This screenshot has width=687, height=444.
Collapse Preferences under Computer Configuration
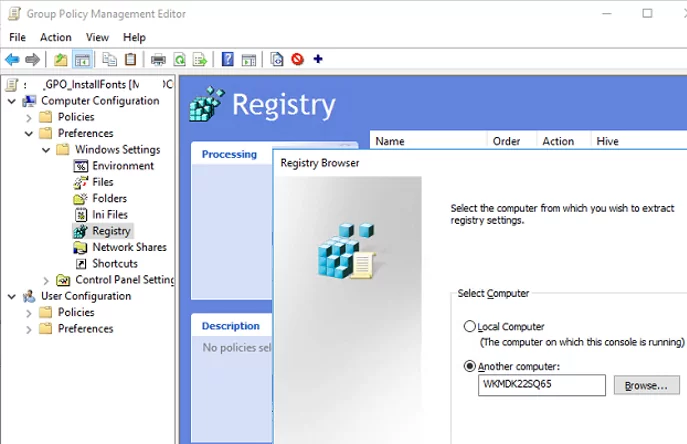pyautogui.click(x=29, y=134)
